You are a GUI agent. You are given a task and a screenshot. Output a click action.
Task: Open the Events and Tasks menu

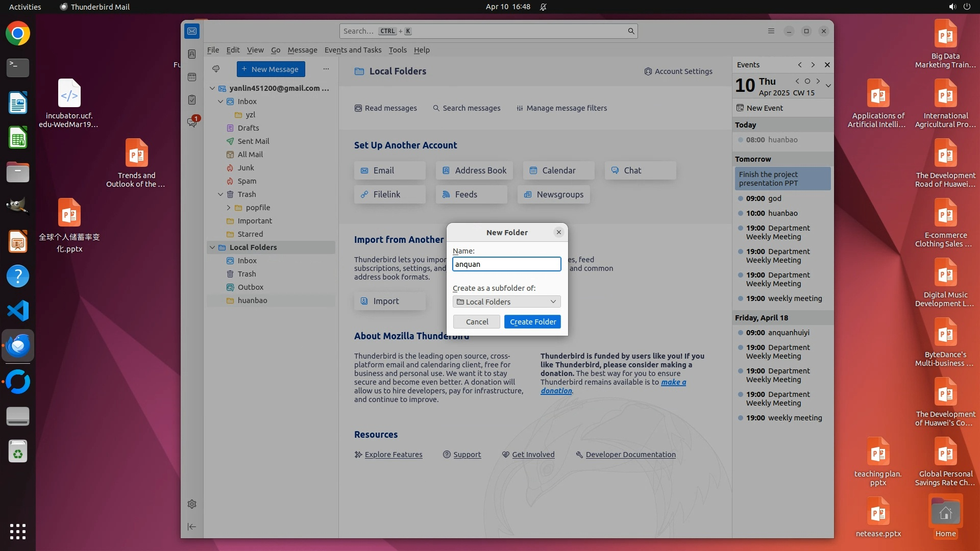[353, 50]
